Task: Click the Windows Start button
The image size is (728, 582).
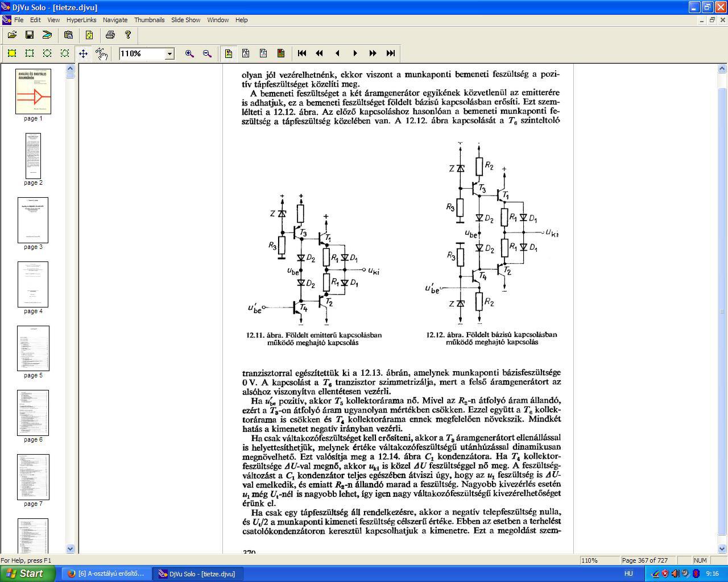Action: coord(28,573)
